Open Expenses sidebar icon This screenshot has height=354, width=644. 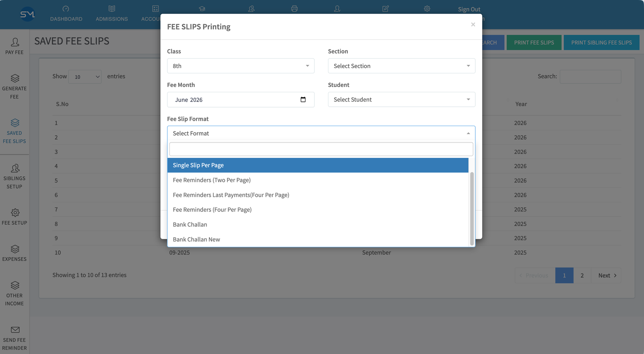(15, 249)
